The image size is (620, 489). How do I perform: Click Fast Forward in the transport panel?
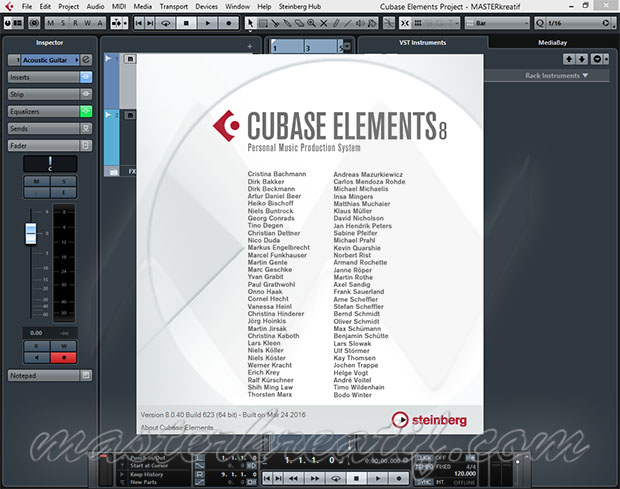point(315,478)
